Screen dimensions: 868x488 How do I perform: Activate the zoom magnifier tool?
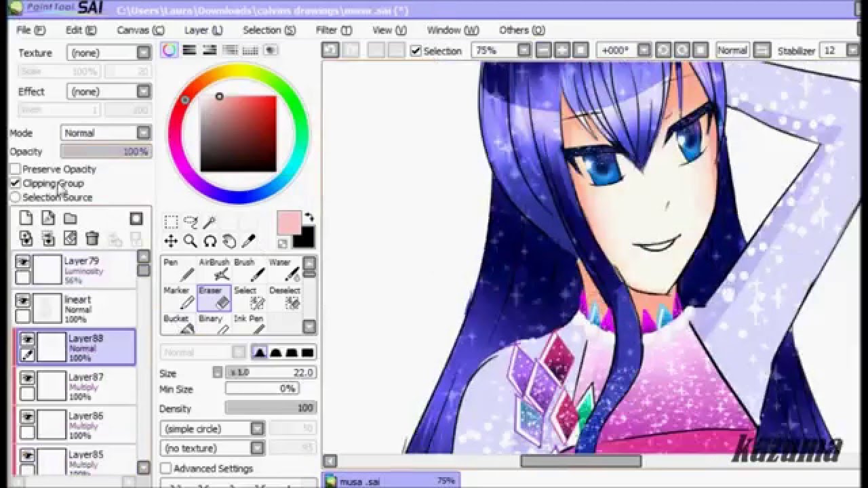point(191,241)
